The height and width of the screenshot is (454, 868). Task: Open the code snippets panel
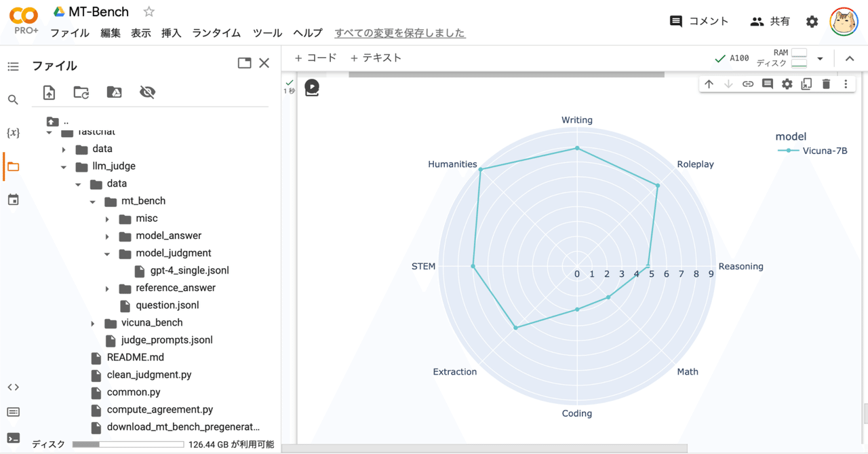point(13,387)
